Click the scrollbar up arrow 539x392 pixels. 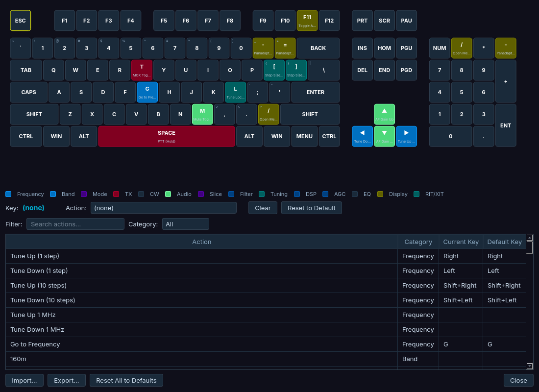point(530,238)
